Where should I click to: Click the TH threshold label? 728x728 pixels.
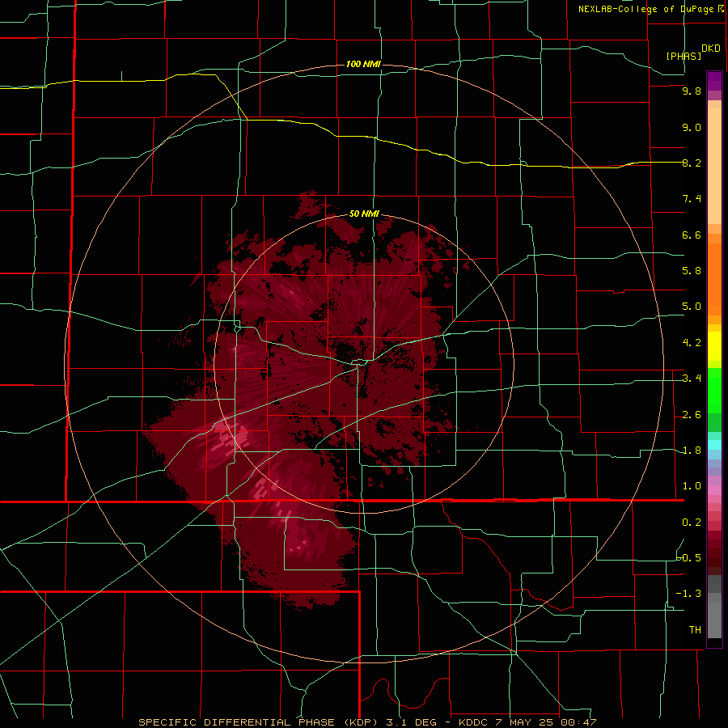click(x=695, y=629)
